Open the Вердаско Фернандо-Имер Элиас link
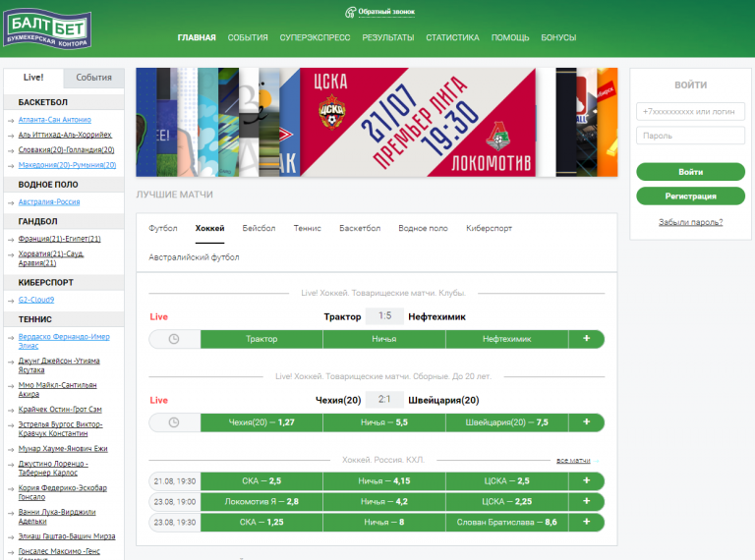This screenshot has width=755, height=560. click(x=64, y=341)
